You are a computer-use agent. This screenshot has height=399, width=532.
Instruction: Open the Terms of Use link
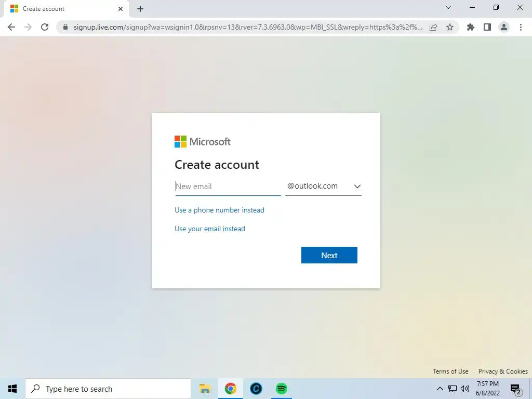coord(450,371)
